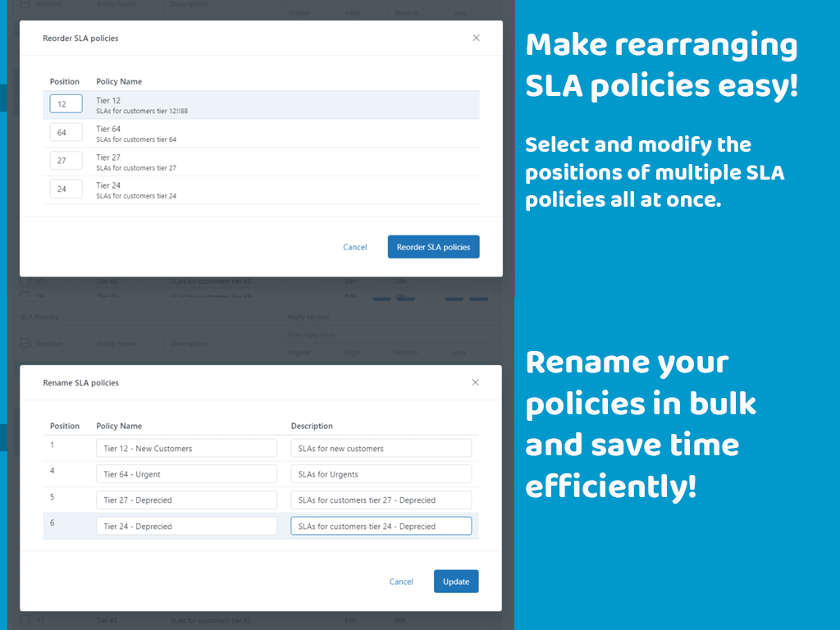Cancel the bulk rename operation
Viewport: 840px width, 630px height.
pos(401,581)
